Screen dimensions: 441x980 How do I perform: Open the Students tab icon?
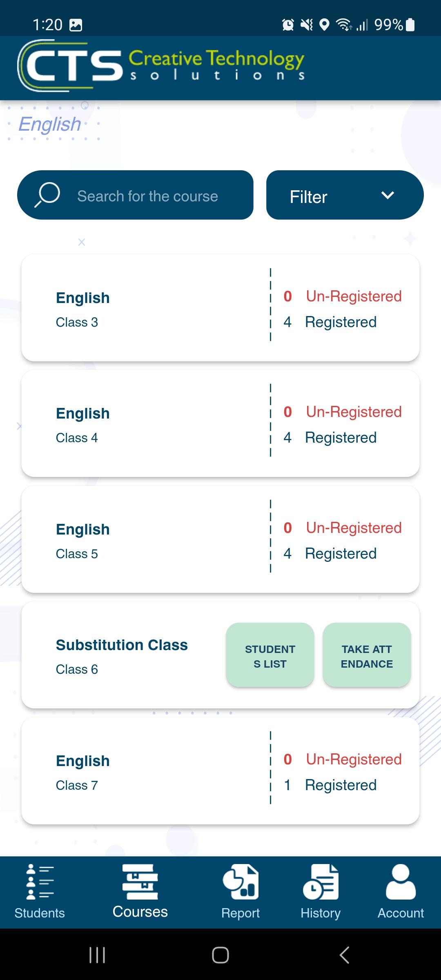(x=40, y=882)
